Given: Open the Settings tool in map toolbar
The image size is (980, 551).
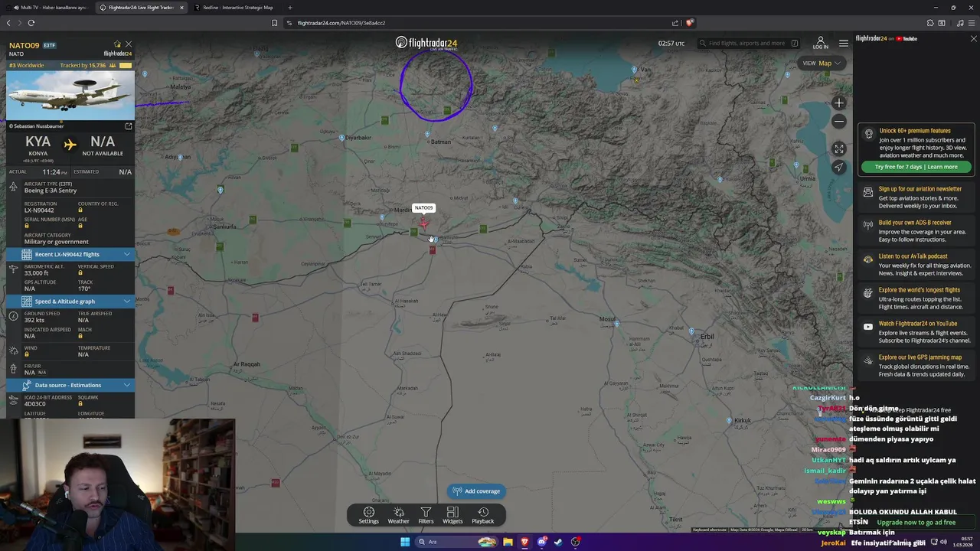Looking at the screenshot, I should [x=368, y=515].
